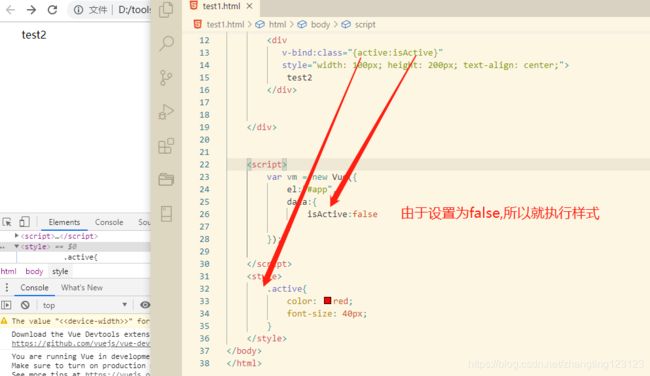Image resolution: width=650 pixels, height=376 pixels.
Task: Click body breadcrumb item
Action: [x=320, y=24]
